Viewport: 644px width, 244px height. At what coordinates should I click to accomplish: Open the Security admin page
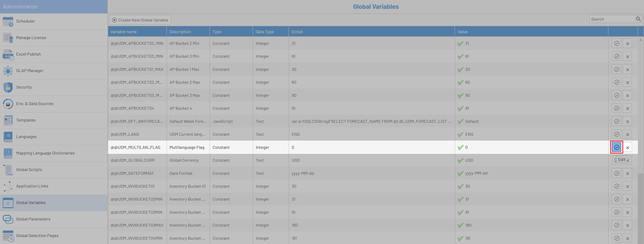tap(24, 87)
